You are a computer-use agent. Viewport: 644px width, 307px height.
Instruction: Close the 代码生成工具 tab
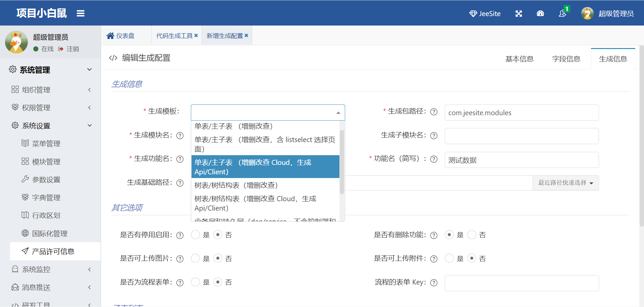click(x=196, y=35)
